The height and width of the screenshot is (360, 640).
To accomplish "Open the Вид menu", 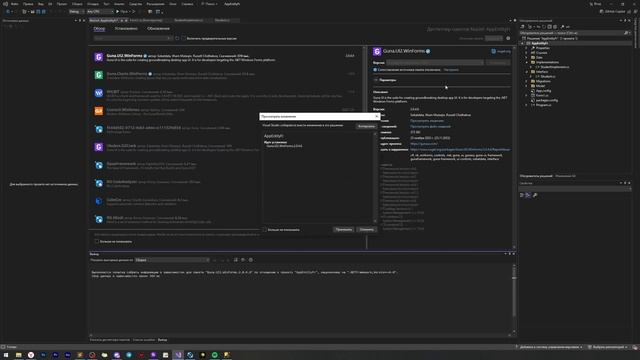I will 40,4.
